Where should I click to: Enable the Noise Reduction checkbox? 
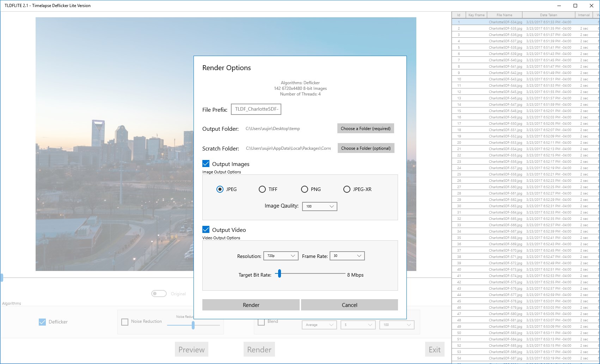point(125,322)
